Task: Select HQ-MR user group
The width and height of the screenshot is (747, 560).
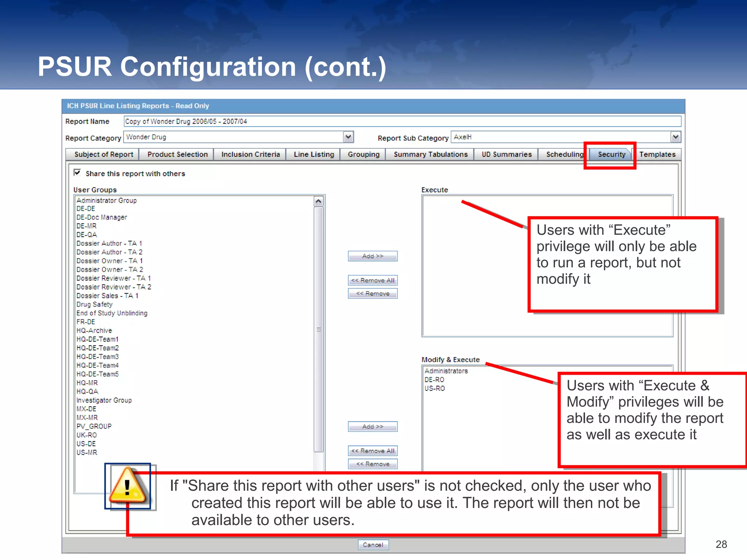Action: pos(87,383)
